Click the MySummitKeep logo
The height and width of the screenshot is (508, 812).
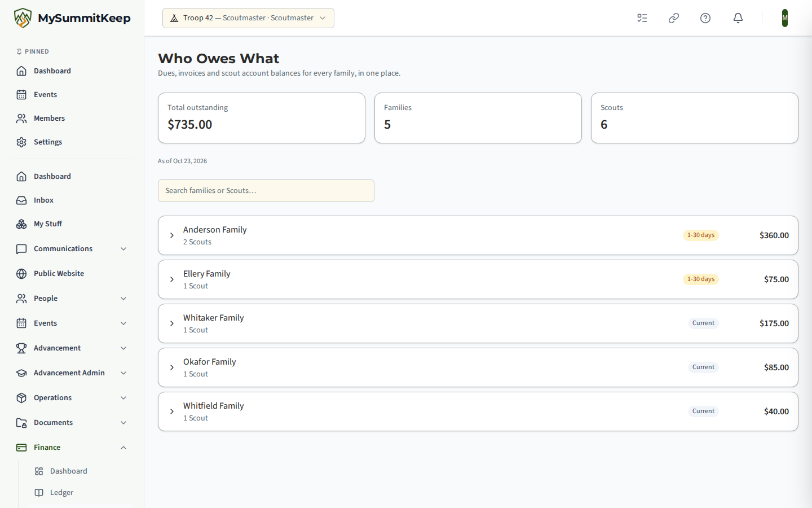72,18
